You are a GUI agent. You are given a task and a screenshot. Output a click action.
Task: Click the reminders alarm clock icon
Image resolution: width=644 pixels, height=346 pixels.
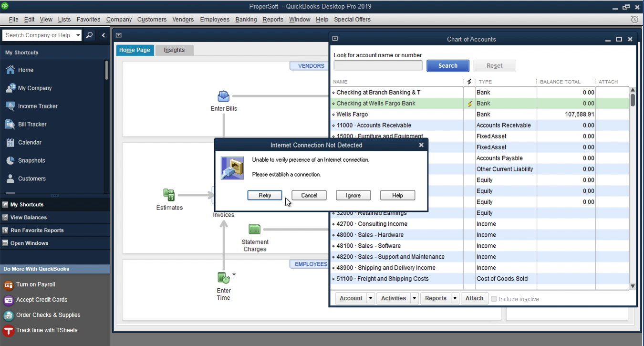click(634, 20)
